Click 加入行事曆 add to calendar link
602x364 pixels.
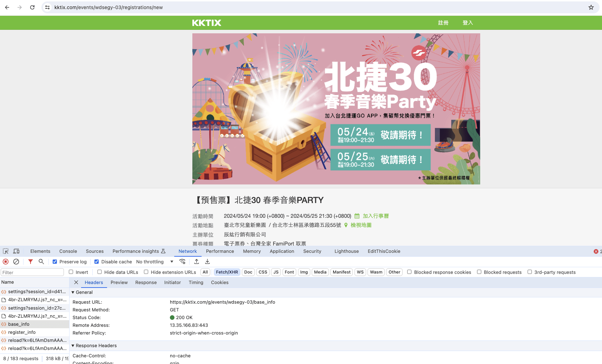376,216
